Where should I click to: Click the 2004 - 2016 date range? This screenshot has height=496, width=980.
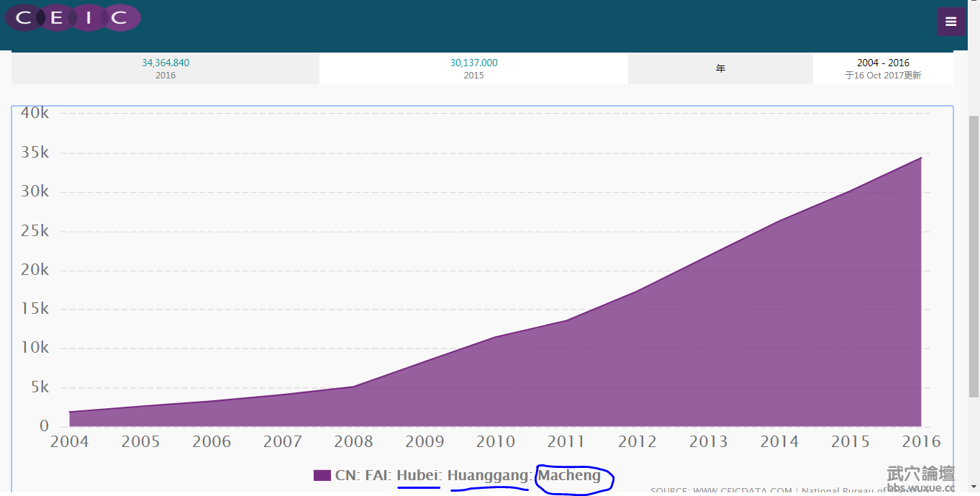click(883, 63)
